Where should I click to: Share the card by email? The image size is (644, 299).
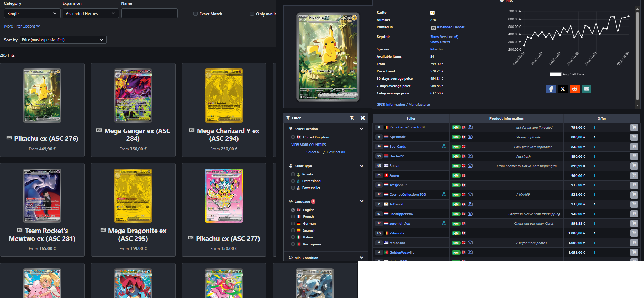pyautogui.click(x=587, y=89)
